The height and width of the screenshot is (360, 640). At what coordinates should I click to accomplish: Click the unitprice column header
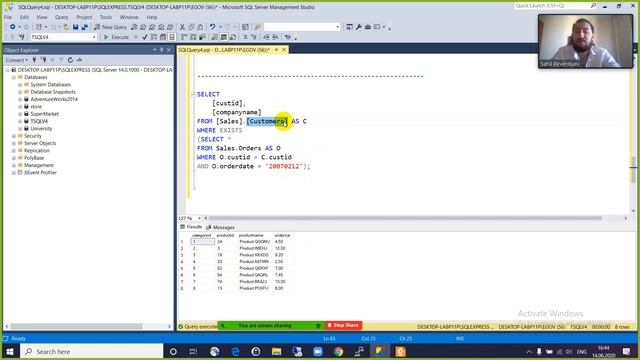tap(282, 236)
